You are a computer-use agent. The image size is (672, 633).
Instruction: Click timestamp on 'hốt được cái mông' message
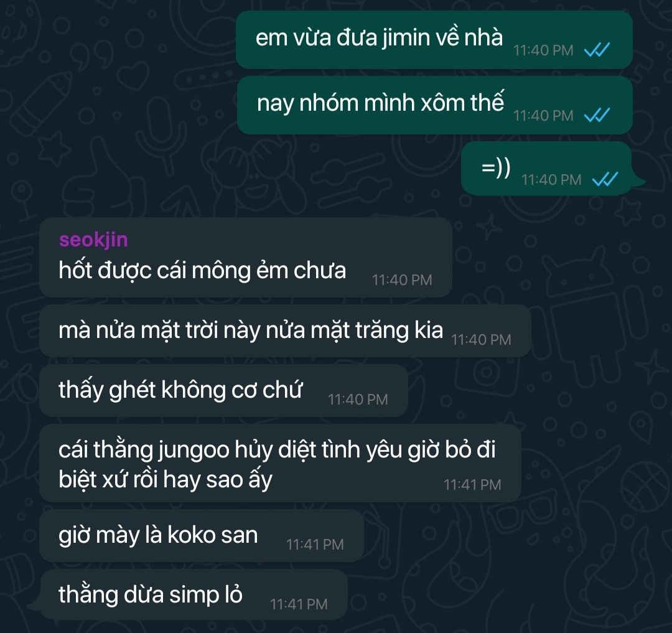[x=401, y=280]
